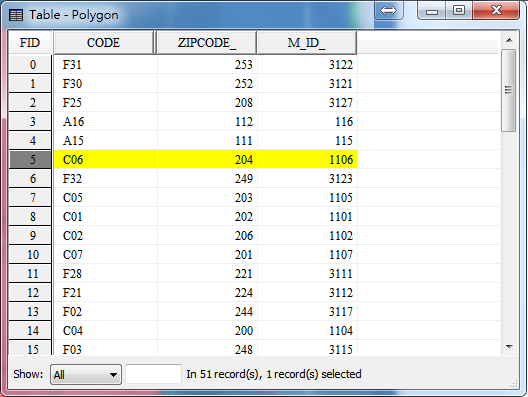528x397 pixels.
Task: Click the M_ID_ column header
Action: [306, 43]
